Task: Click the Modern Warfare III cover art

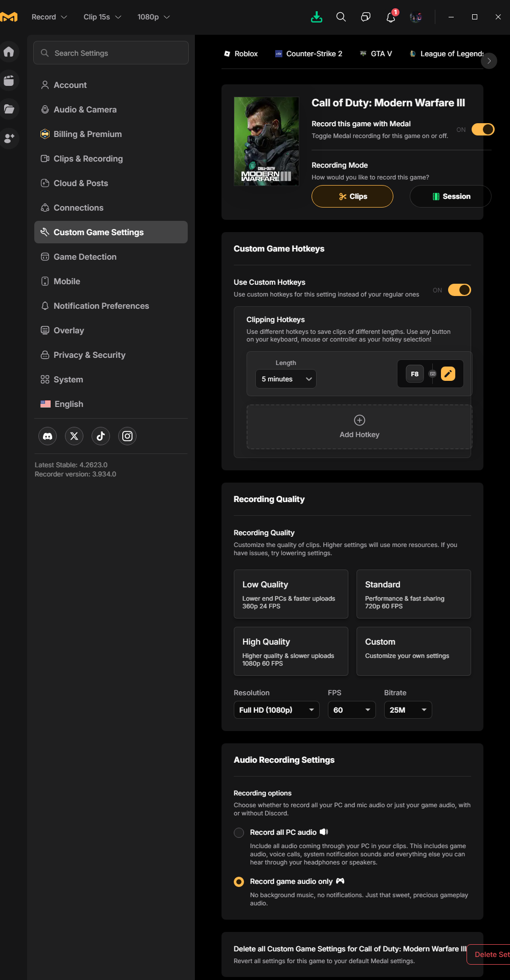Action: (267, 141)
